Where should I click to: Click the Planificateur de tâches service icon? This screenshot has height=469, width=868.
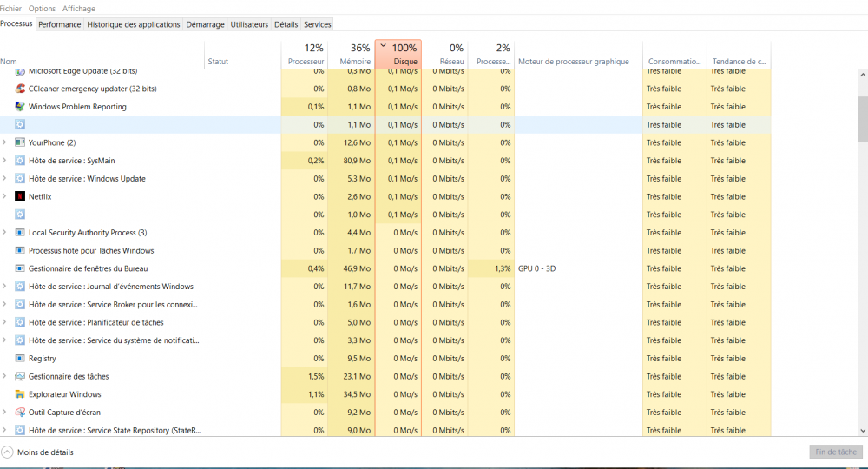click(20, 322)
